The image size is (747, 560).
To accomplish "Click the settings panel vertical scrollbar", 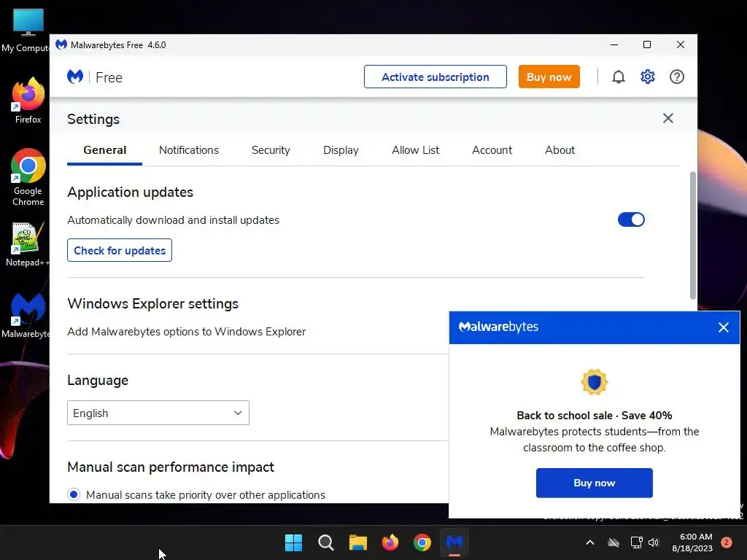I will [693, 236].
